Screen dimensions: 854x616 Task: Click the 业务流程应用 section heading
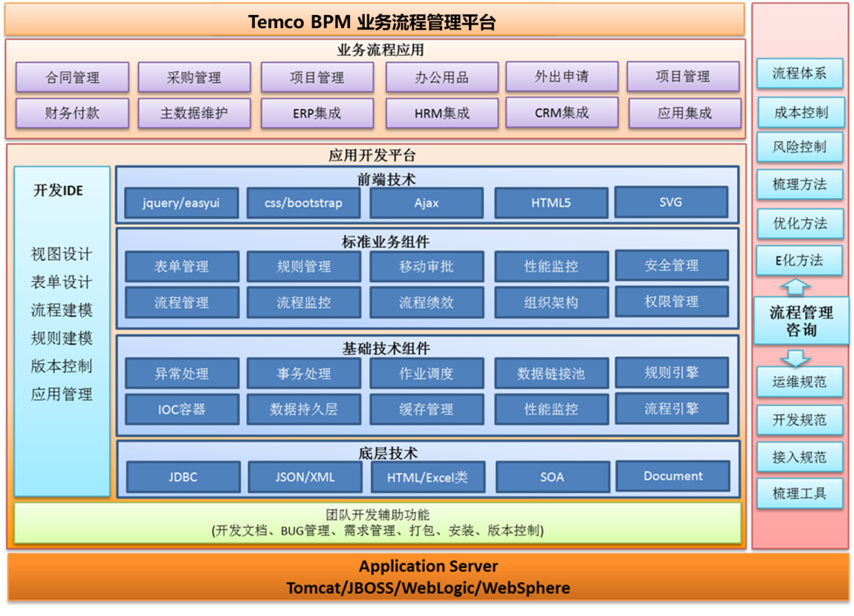[x=380, y=50]
